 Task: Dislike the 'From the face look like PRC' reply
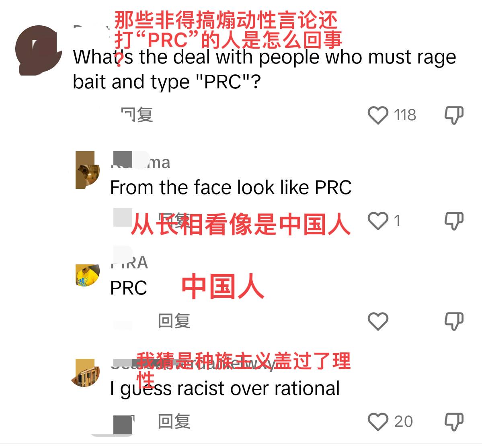[454, 221]
